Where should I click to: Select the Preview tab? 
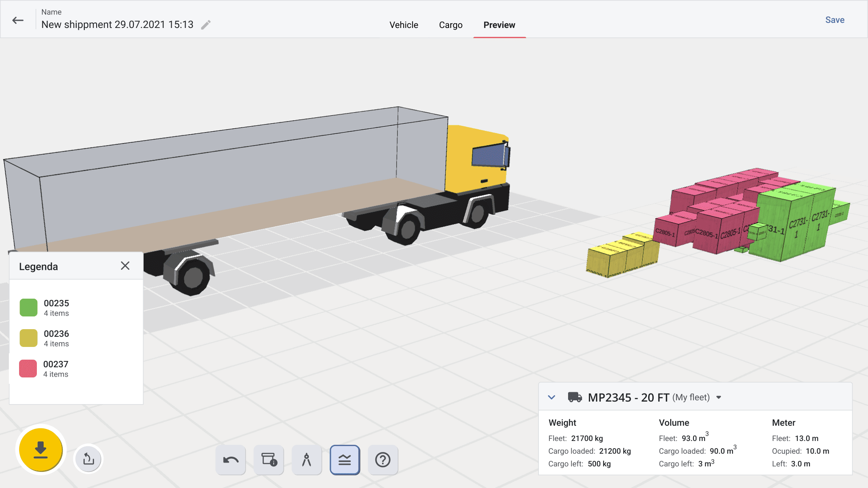click(499, 25)
